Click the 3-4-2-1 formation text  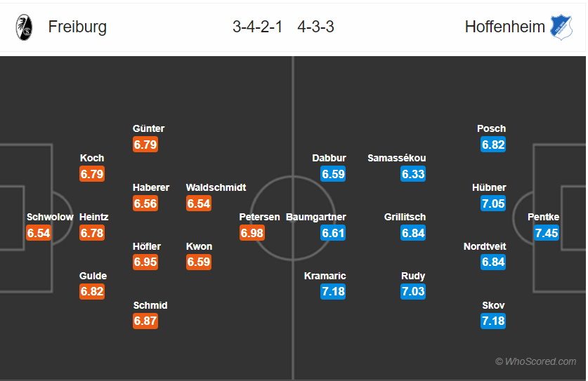257,27
